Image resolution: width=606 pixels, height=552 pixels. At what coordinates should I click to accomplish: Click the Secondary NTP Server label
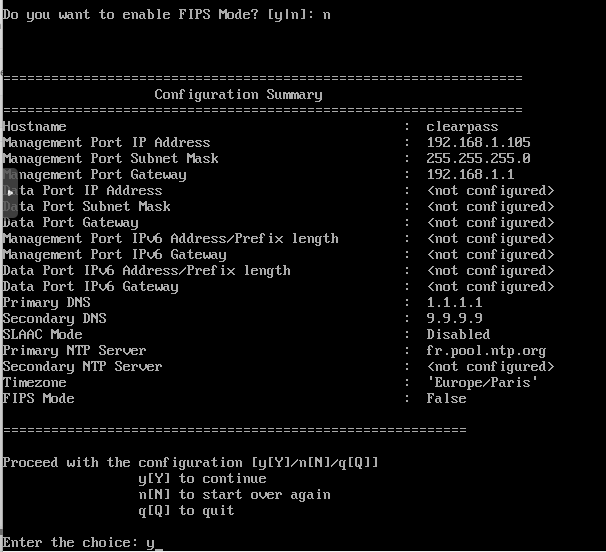[82, 366]
